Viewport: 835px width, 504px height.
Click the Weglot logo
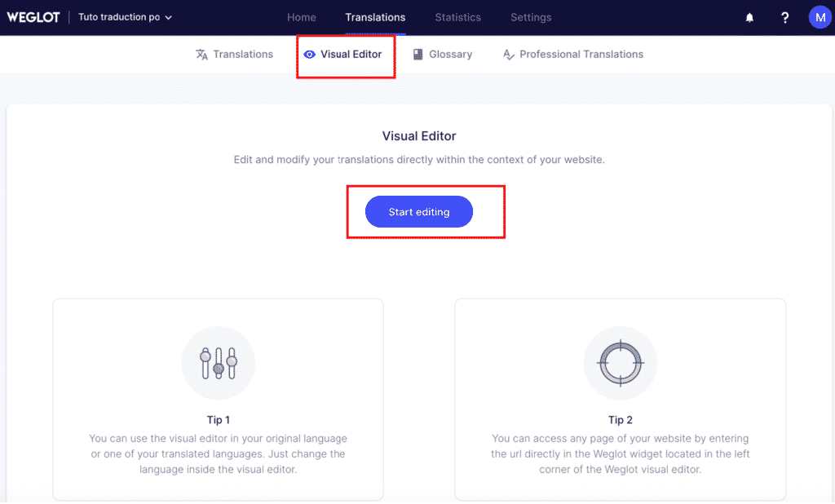coord(33,17)
